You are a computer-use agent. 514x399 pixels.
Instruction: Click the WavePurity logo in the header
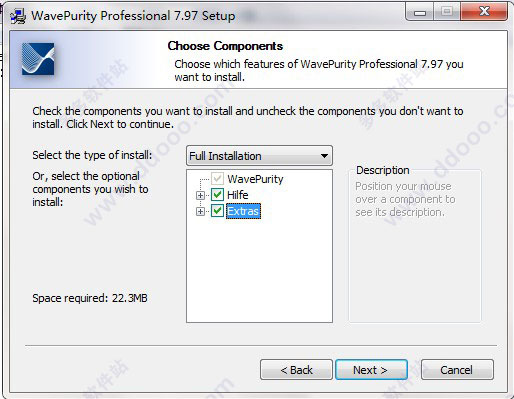(38, 59)
